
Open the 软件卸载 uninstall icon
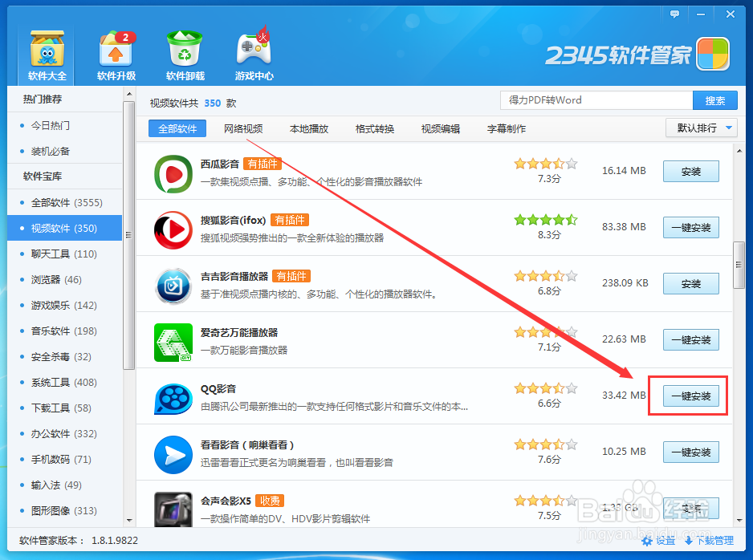pyautogui.click(x=185, y=55)
